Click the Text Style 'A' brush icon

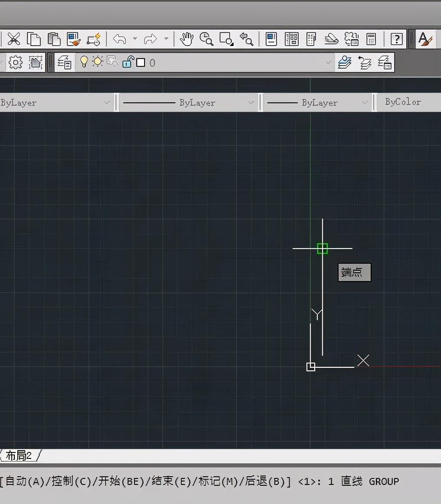click(x=425, y=39)
